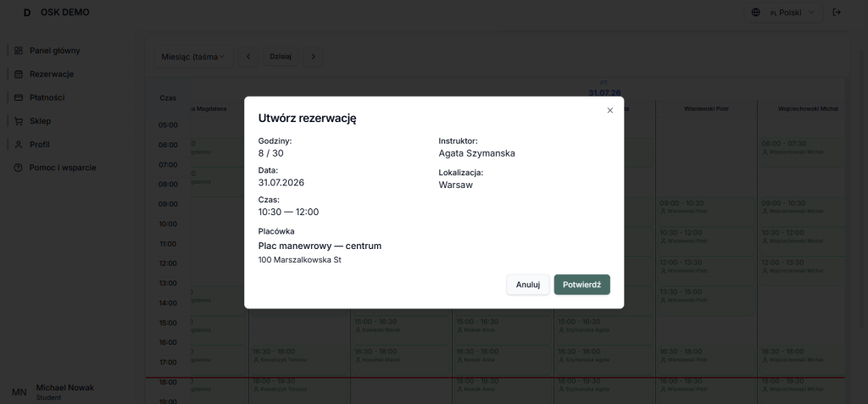Image resolution: width=868 pixels, height=404 pixels.
Task: Click the time 10:30 — 12:00 in dialog
Action: (288, 212)
